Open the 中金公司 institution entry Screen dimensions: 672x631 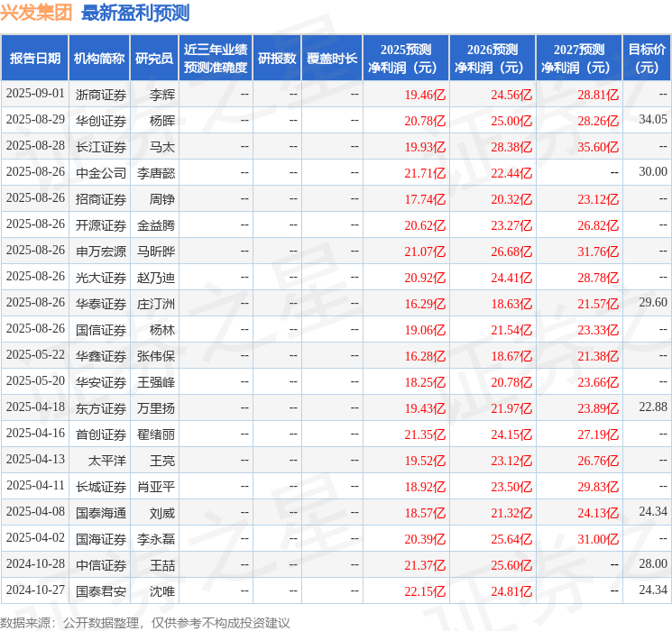click(x=100, y=172)
